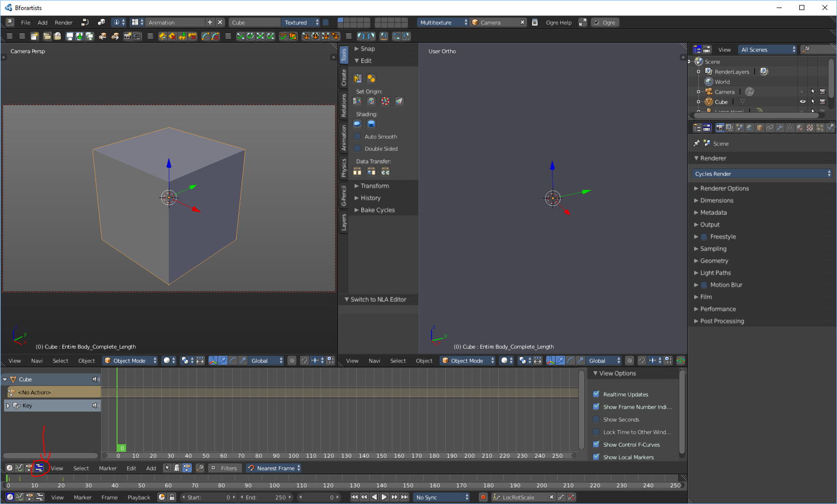
Task: Click the Dope Sheet editor icon circled in red
Action: coord(39,468)
